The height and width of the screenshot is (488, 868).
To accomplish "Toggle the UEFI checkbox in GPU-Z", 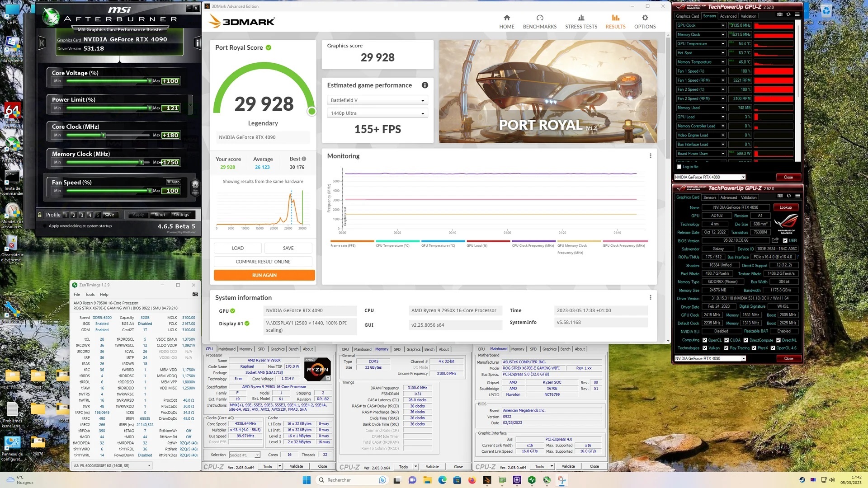I will 785,241.
